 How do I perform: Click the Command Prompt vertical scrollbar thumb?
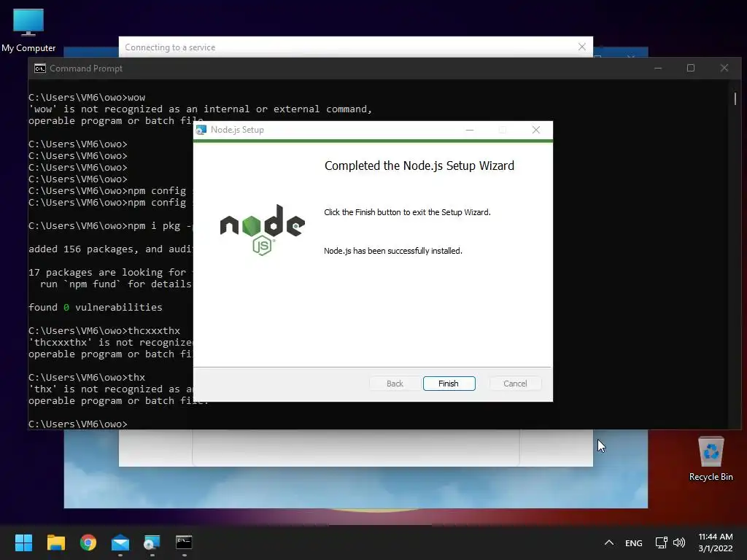point(735,98)
